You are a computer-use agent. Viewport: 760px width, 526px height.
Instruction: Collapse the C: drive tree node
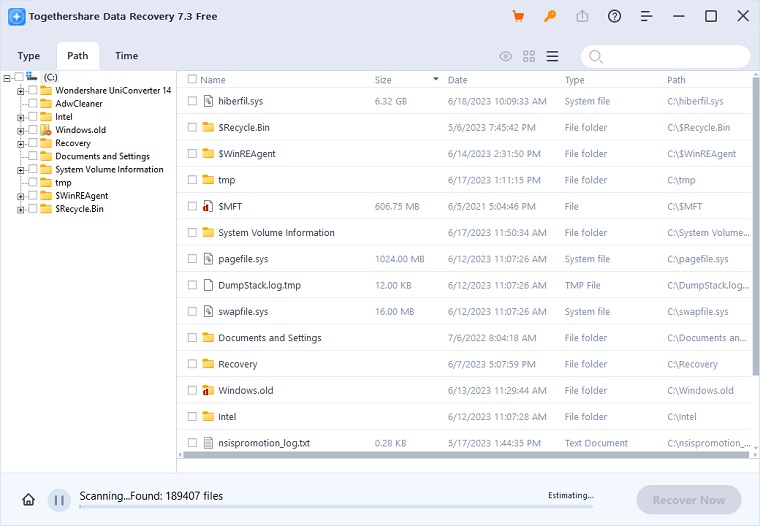pos(7,78)
